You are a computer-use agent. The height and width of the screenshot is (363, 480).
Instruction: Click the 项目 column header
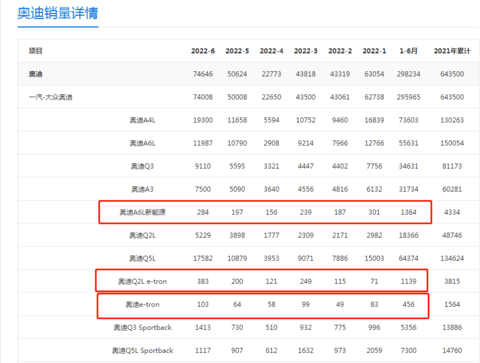pos(36,51)
